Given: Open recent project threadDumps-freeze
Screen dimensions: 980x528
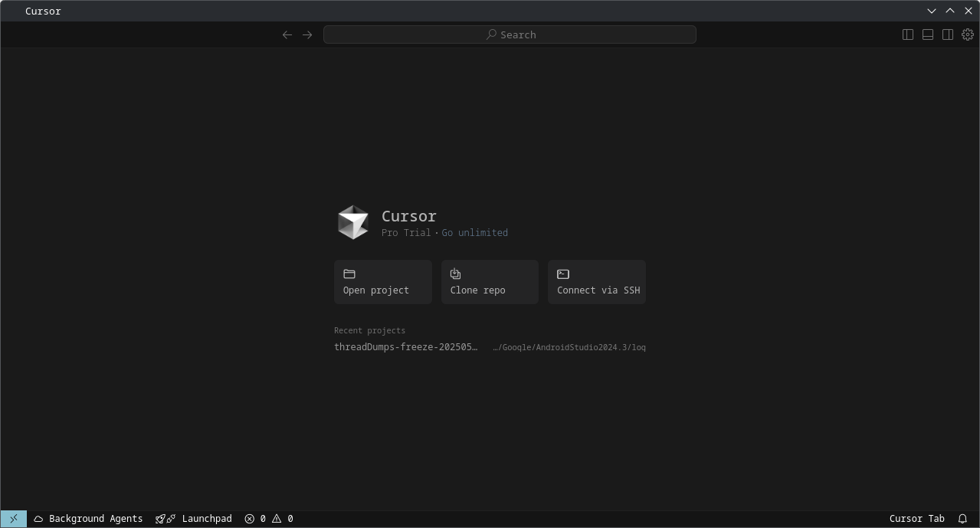Looking at the screenshot, I should coord(406,347).
